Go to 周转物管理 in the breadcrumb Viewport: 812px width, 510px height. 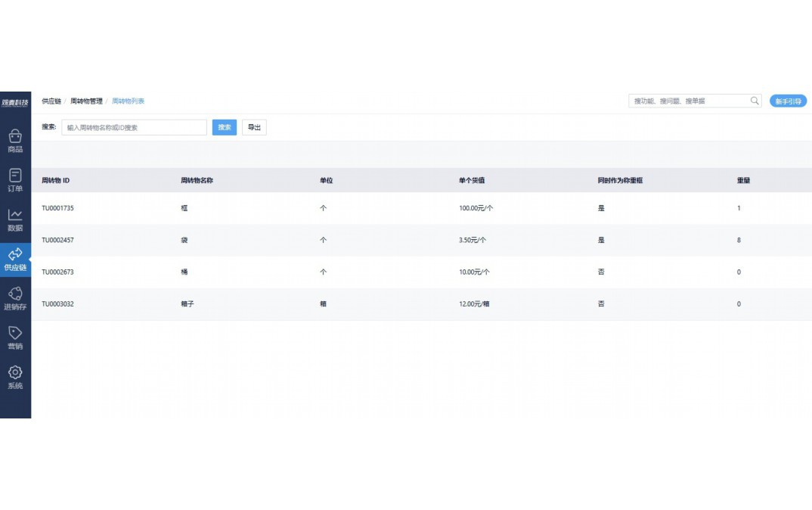coord(86,101)
